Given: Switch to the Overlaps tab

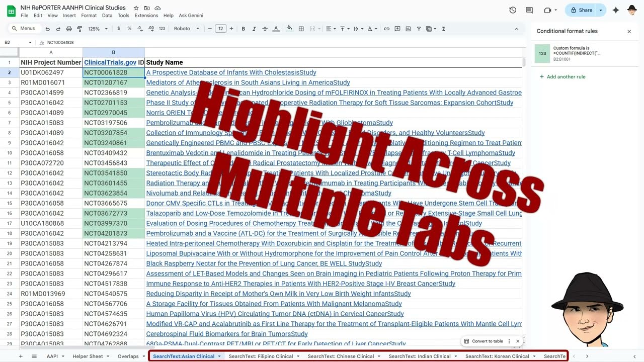Looking at the screenshot, I should point(131,356).
